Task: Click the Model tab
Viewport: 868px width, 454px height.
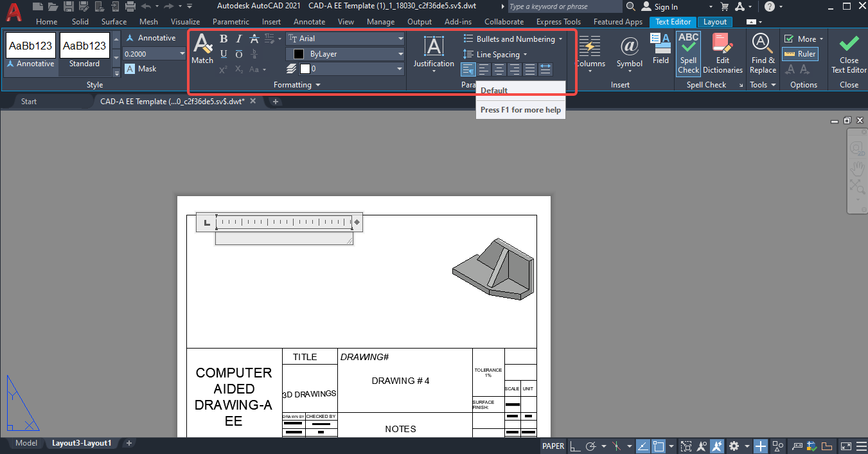Action: tap(26, 443)
